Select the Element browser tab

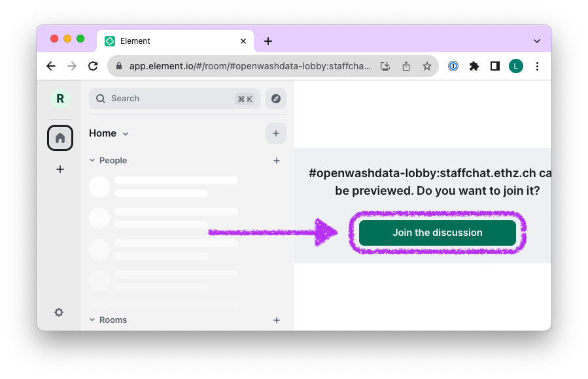(175, 41)
